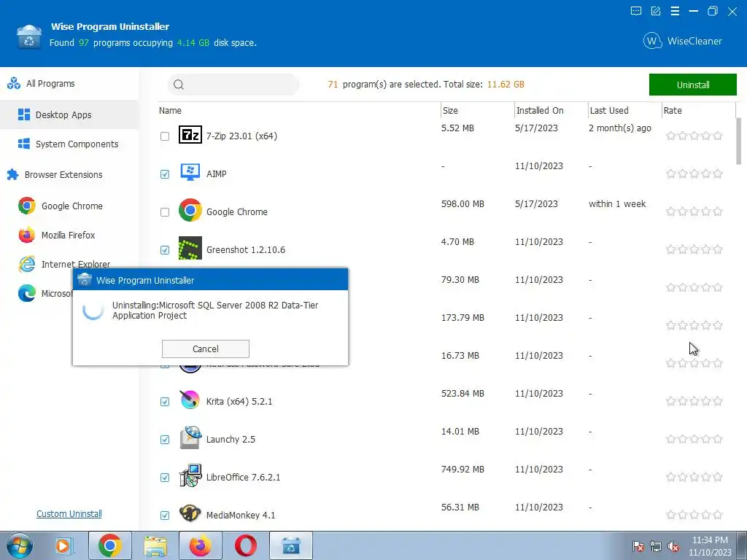Uncheck the Krita (x64) 5.2.1 checkbox
The image size is (747, 560).
(x=165, y=402)
